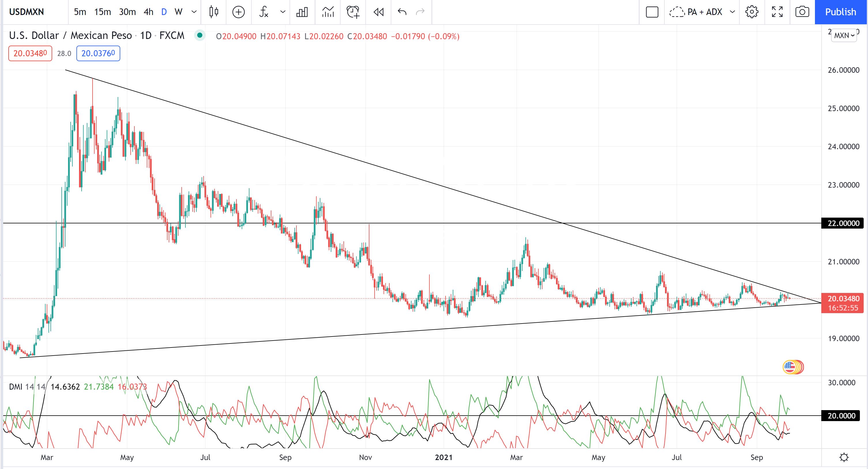The width and height of the screenshot is (868, 469).
Task: Open the select layout rectangle icon
Action: point(652,12)
